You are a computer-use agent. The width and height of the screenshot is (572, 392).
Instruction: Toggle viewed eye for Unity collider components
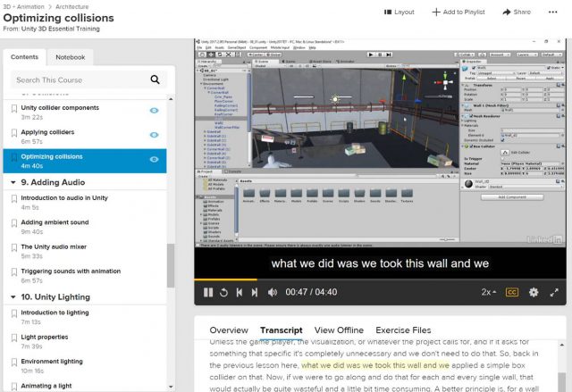pos(155,111)
